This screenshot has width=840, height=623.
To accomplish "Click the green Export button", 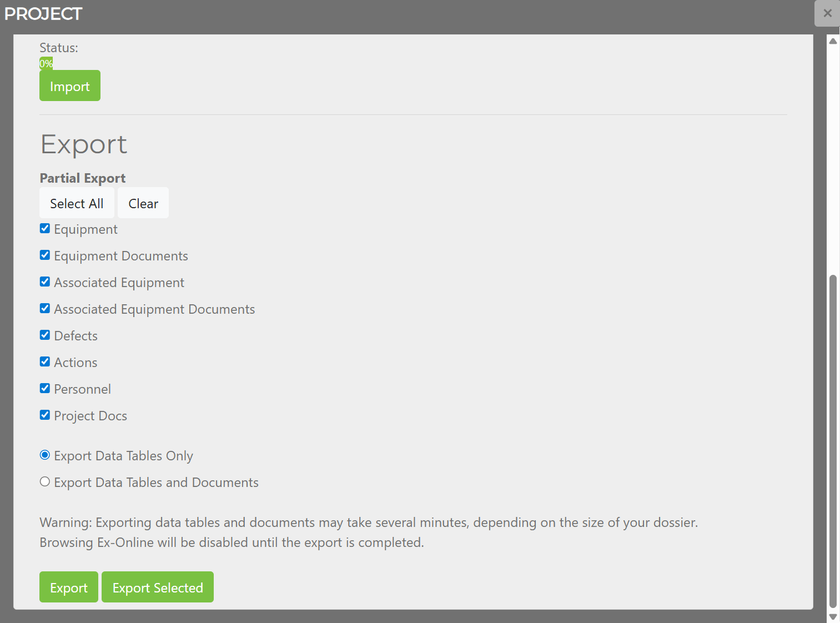I will tap(69, 587).
